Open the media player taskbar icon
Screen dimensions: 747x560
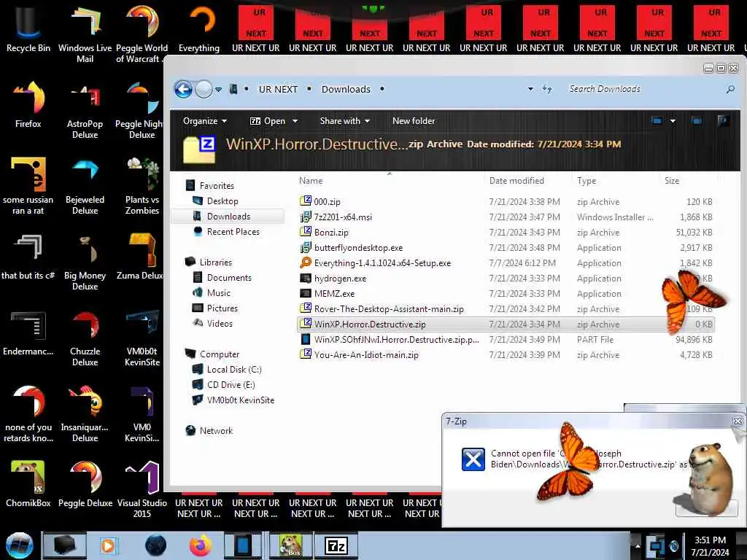(x=108, y=545)
